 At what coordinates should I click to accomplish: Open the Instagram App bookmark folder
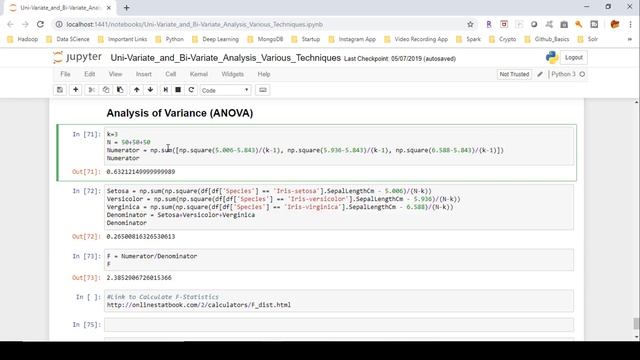tap(352, 39)
